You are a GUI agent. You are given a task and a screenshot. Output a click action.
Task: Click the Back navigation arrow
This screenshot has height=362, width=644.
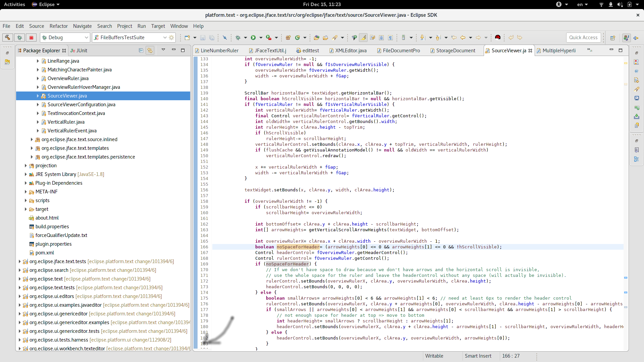463,38
